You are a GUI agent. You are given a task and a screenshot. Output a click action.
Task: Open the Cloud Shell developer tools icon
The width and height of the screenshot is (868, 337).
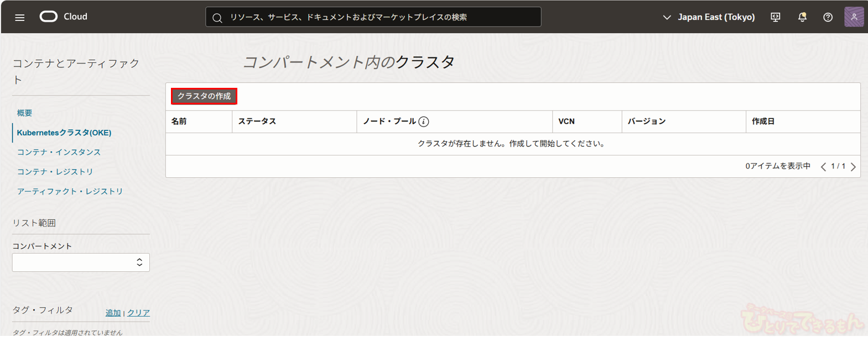click(x=775, y=17)
